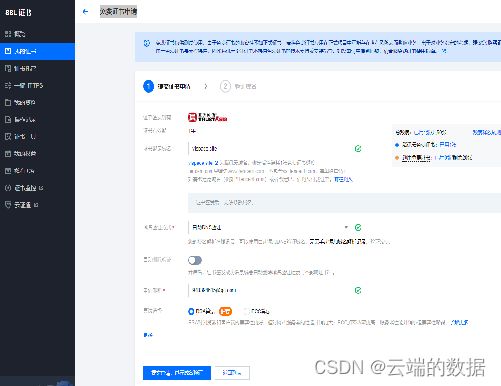Click small blue link below algorithm label
This screenshot has height=386, width=501.
(x=148, y=334)
